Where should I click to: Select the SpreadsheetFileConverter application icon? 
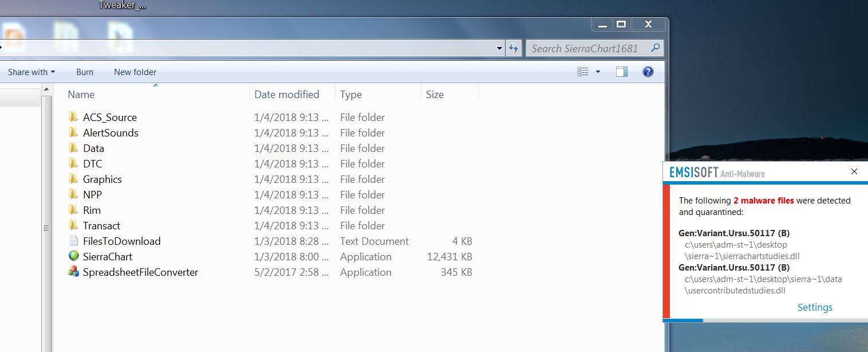(73, 272)
